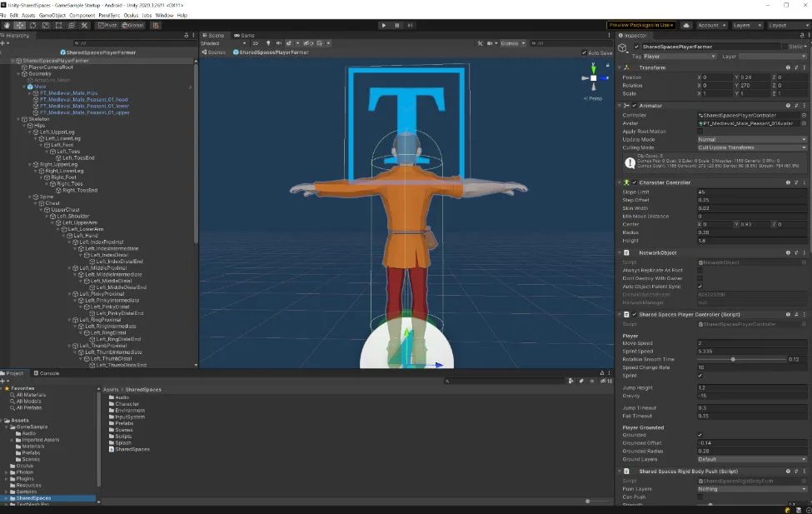Select the Hand tool in the toolbar
This screenshot has width=812, height=514.
[x=7, y=25]
